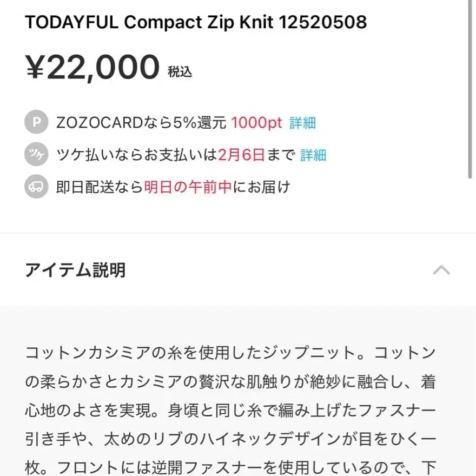Click the product number 12520508
The image size is (476, 476).
pyautogui.click(x=325, y=22)
